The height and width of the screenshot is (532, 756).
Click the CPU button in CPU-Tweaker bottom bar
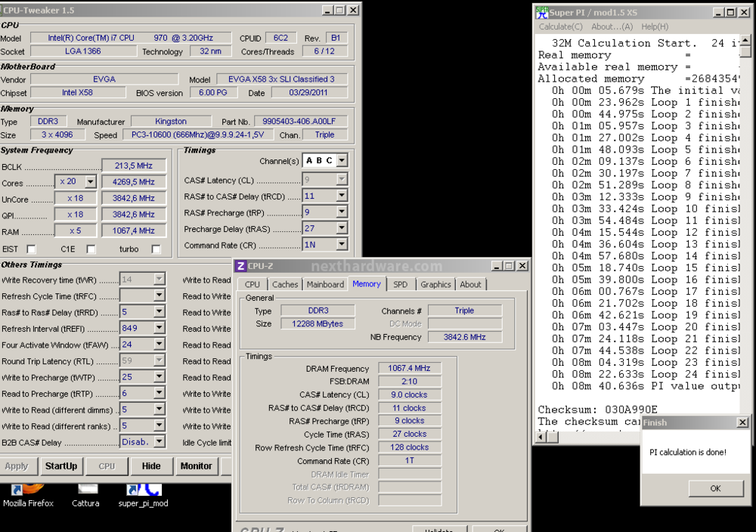coord(107,466)
